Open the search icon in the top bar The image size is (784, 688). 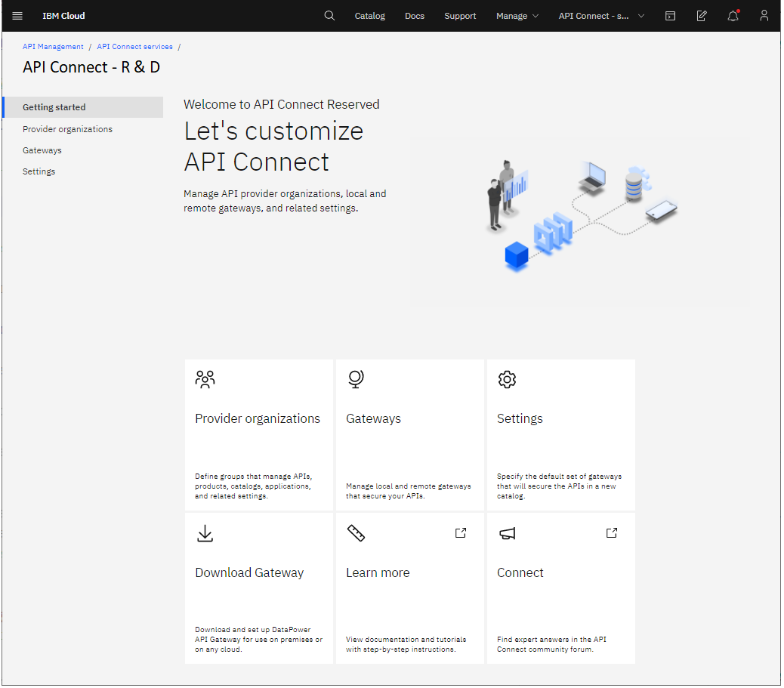(x=329, y=15)
